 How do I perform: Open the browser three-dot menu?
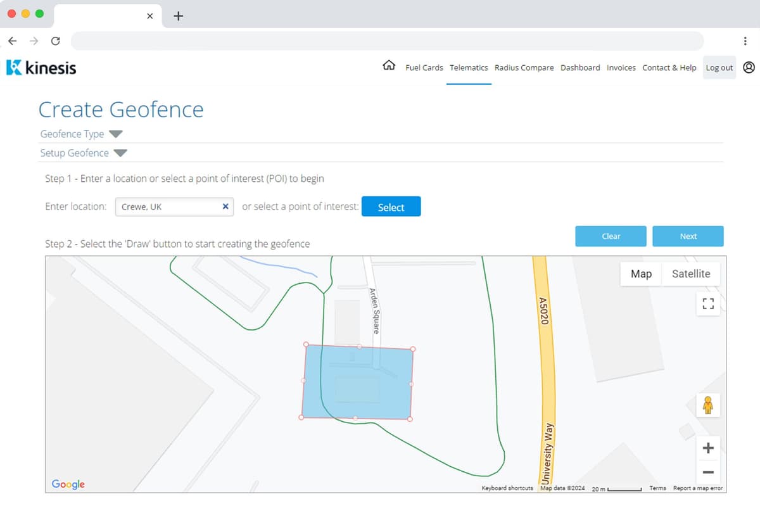745,40
